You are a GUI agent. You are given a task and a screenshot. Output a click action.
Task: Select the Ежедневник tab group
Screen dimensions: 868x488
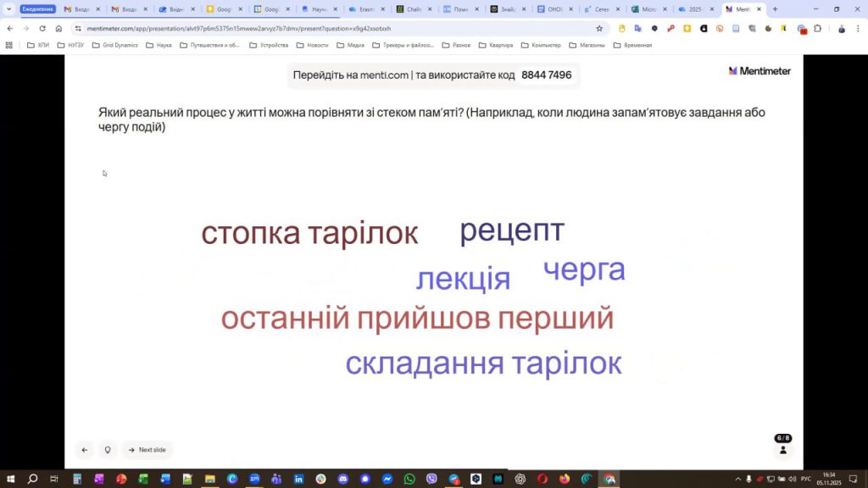37,8
